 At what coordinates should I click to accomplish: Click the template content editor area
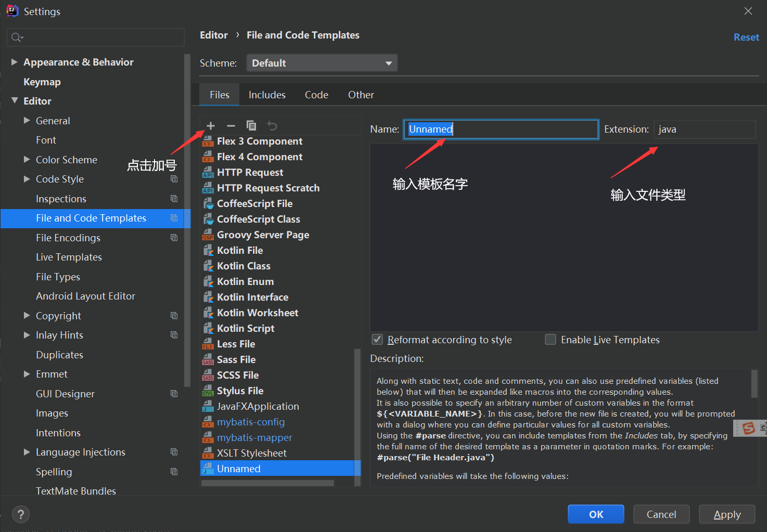564,238
